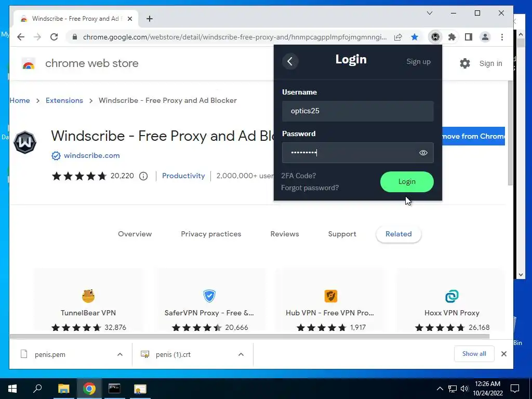Open the Productivity category link

coord(183,176)
